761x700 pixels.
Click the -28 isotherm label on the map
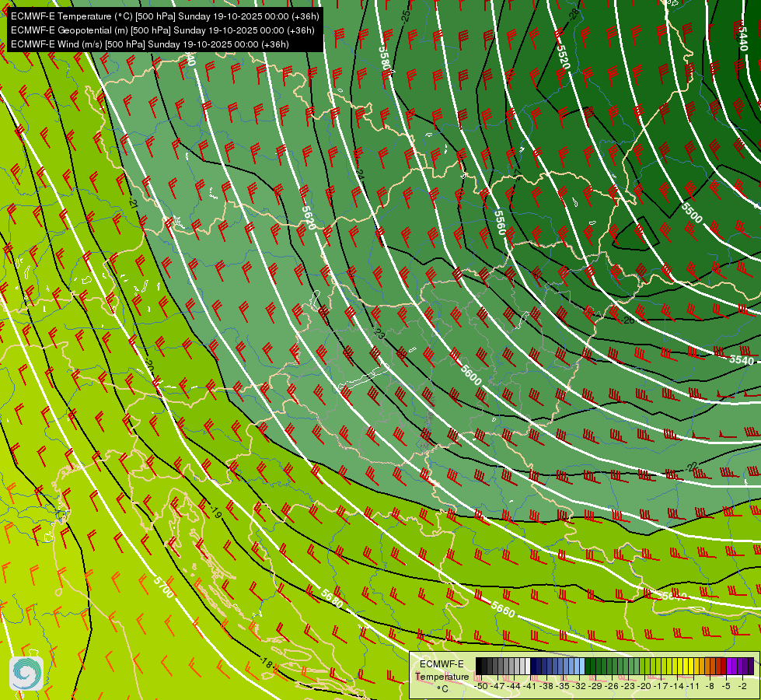point(574,13)
